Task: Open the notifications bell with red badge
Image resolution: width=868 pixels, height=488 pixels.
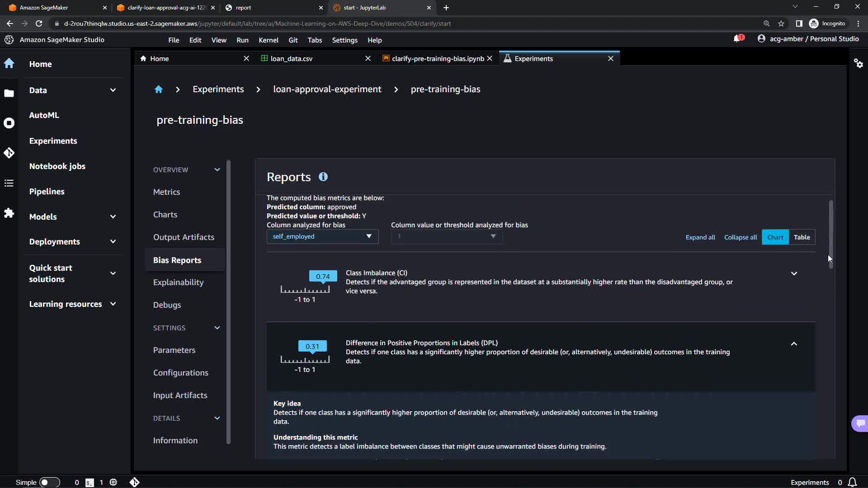Action: [738, 39]
